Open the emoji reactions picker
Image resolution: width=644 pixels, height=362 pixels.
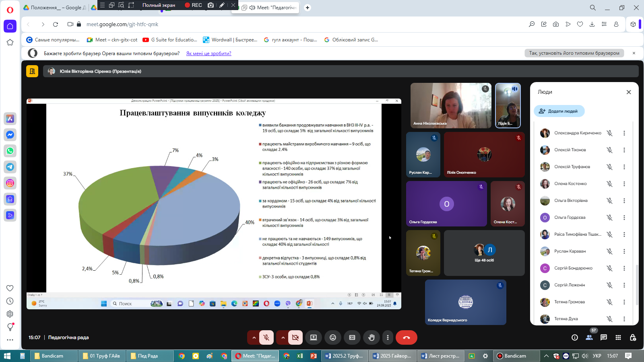[333, 337]
